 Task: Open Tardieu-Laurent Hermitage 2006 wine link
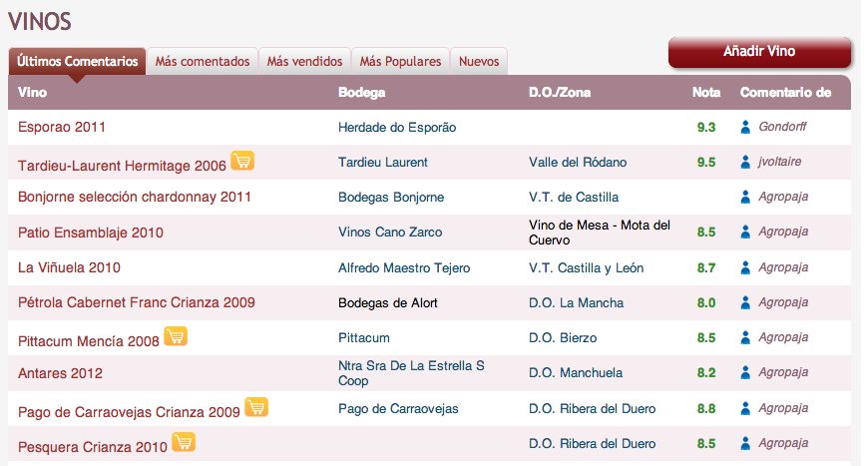click(x=122, y=166)
